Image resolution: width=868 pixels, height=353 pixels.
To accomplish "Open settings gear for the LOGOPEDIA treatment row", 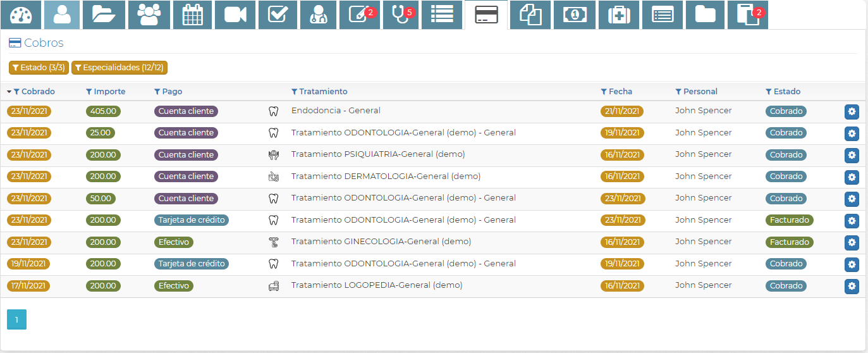I will (852, 287).
